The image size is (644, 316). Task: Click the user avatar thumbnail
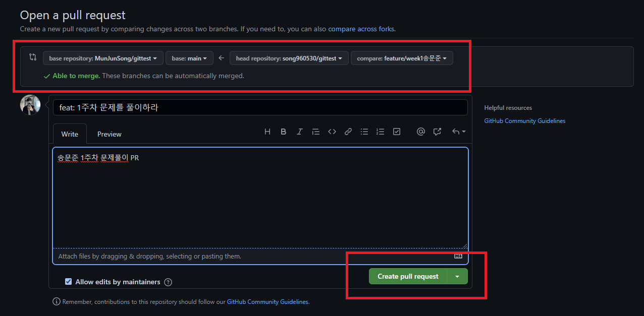(x=30, y=105)
